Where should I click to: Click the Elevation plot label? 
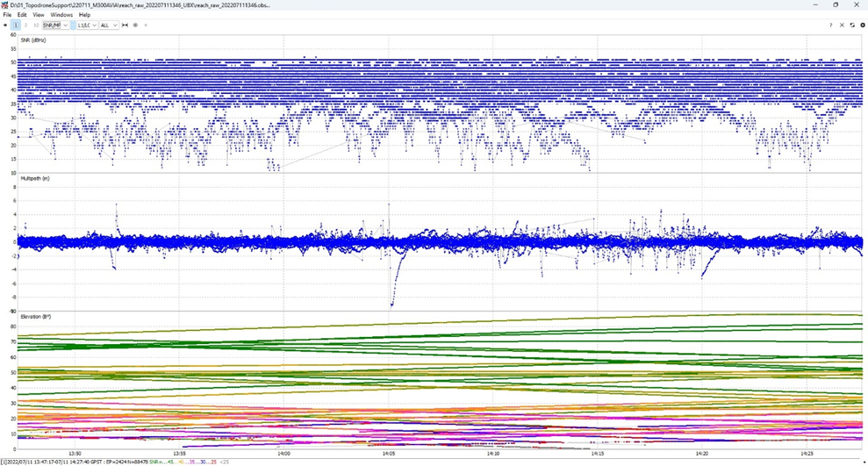[x=35, y=317]
